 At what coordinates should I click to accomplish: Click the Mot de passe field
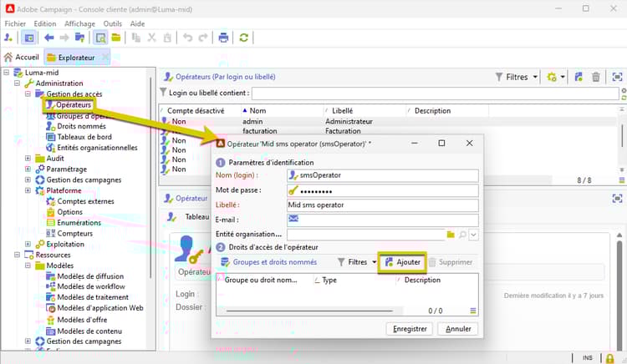[383, 190]
